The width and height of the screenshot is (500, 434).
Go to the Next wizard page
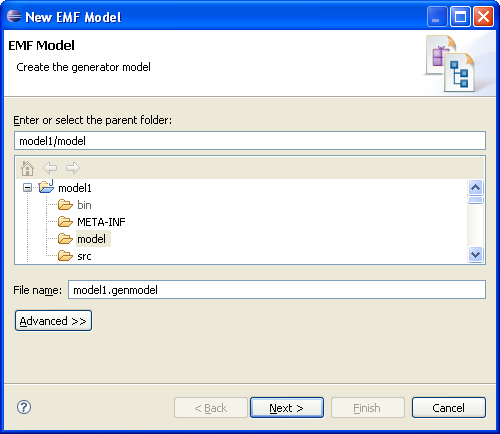(287, 408)
